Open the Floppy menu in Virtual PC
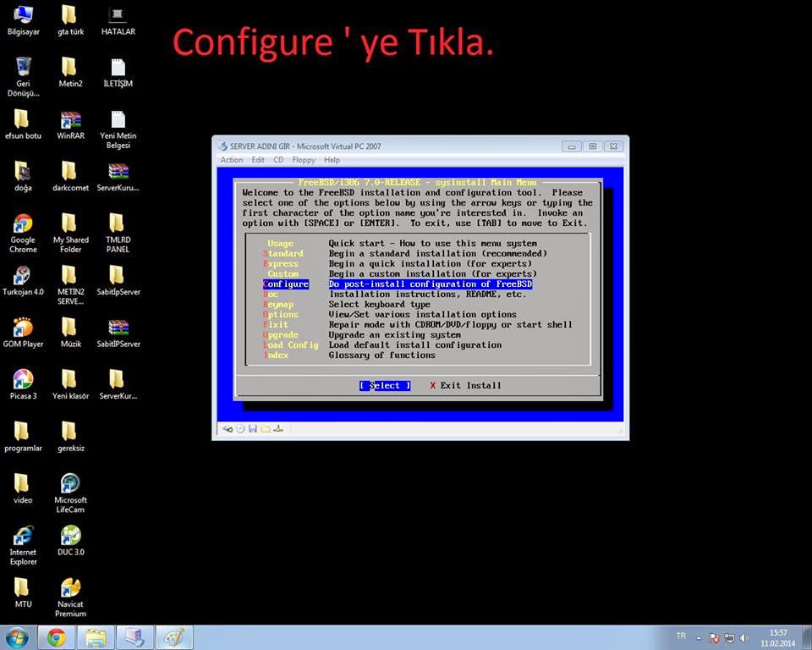812x650 pixels. click(x=304, y=160)
